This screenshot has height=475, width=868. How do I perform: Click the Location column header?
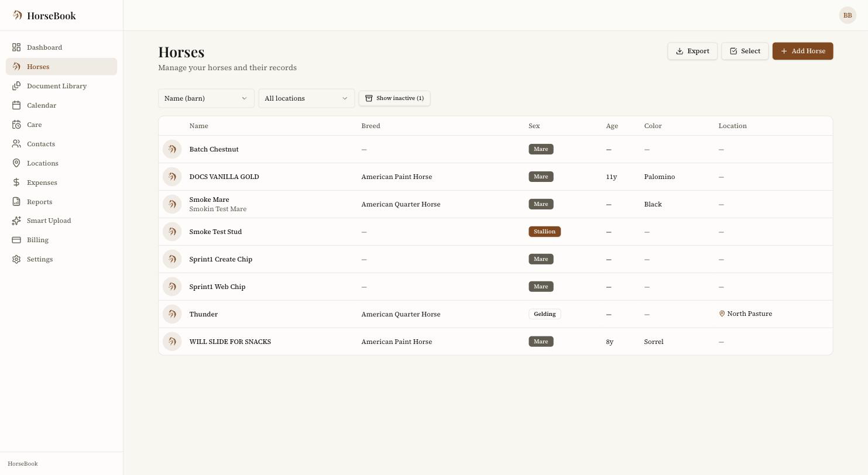coord(733,126)
